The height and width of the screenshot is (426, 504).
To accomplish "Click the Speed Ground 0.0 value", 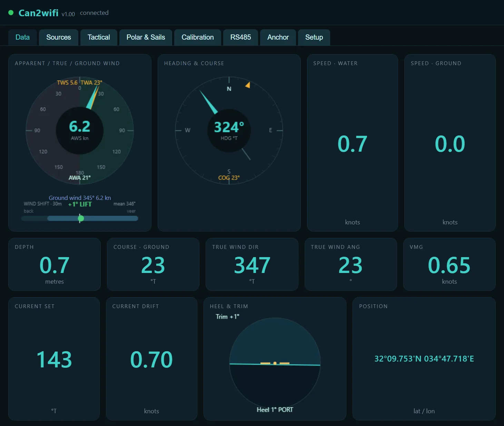I will (x=450, y=144).
